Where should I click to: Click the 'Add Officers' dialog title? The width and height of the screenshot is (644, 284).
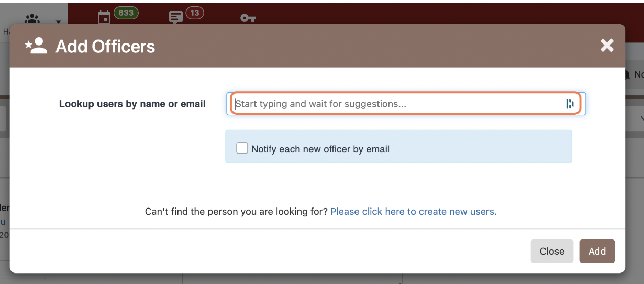pos(105,47)
